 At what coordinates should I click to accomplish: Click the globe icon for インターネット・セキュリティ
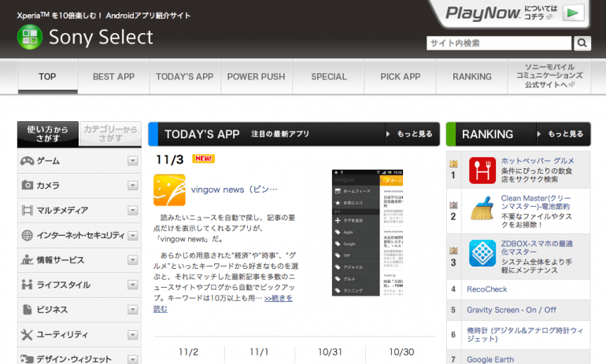tap(27, 235)
